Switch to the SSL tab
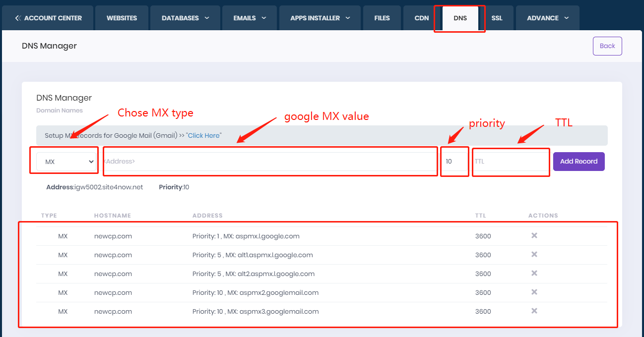 click(498, 18)
